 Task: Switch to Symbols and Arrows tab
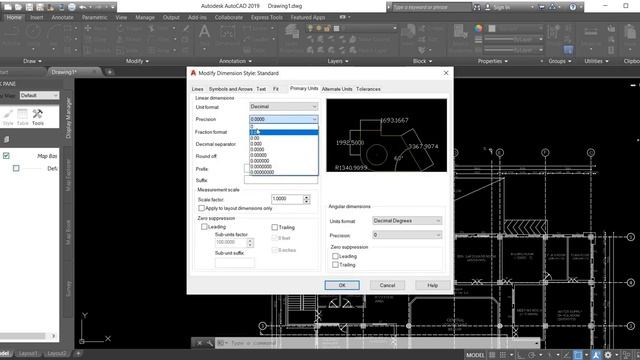(x=231, y=89)
